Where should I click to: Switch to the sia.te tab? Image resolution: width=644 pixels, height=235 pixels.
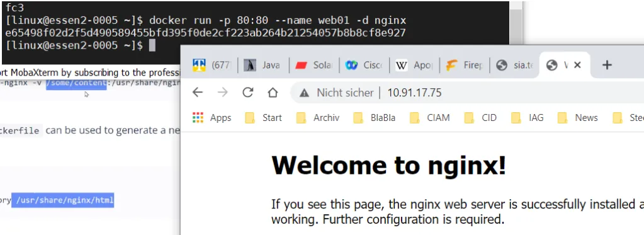[515, 65]
